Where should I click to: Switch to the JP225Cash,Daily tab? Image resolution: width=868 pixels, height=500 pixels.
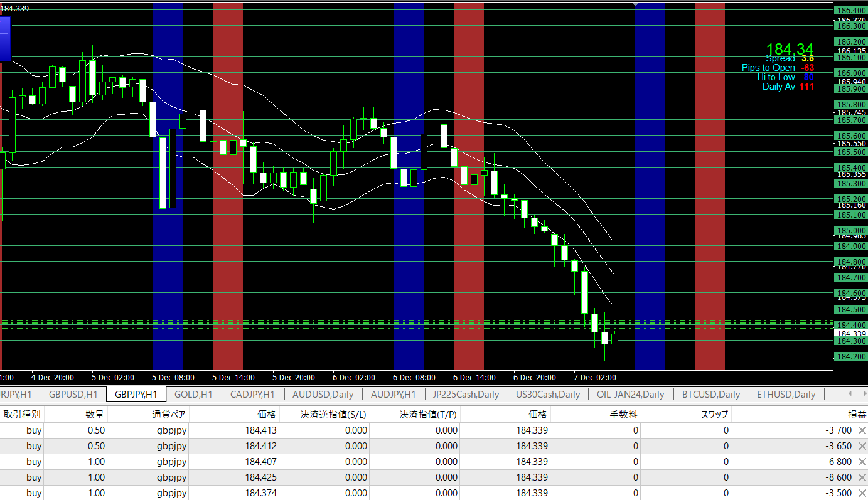click(x=466, y=395)
